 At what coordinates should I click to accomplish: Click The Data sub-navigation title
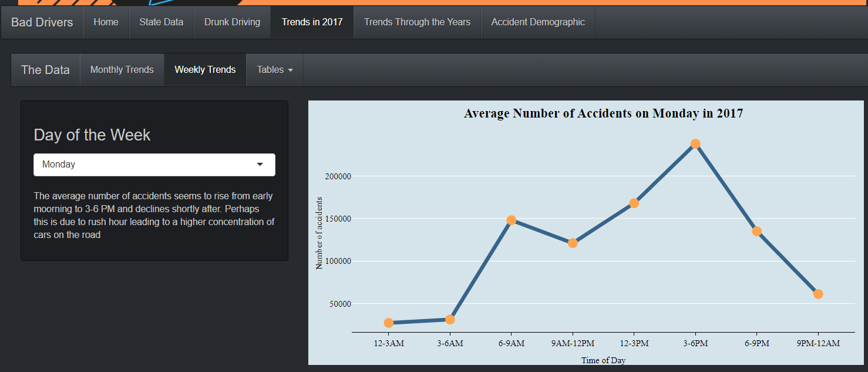click(x=45, y=70)
